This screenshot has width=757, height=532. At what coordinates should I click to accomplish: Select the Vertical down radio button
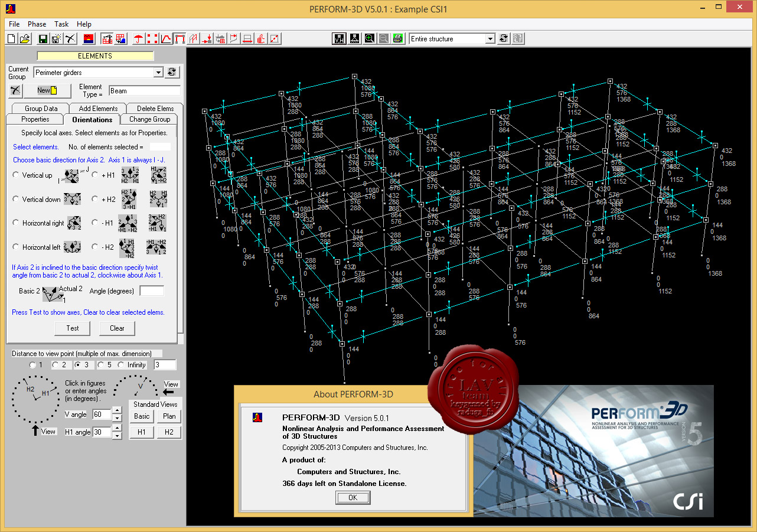pos(16,200)
